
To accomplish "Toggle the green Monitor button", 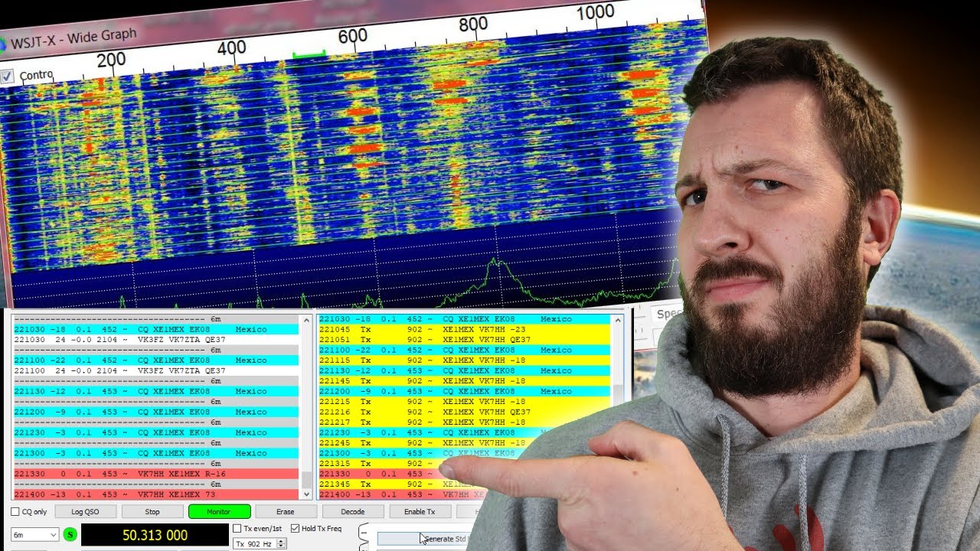I will tap(219, 512).
